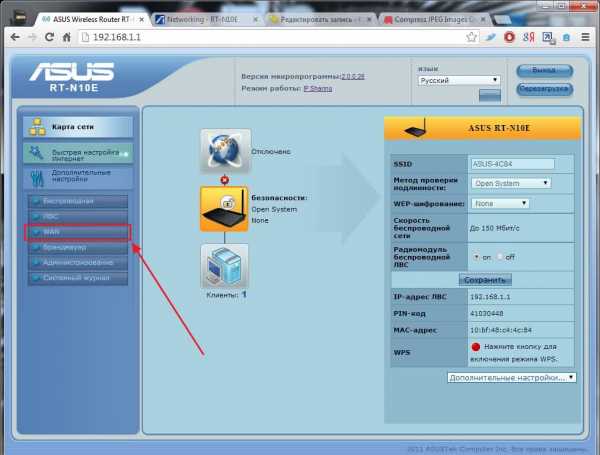Open the Chrome hamburger menu
Screen dimensions: 600x455
click(585, 37)
